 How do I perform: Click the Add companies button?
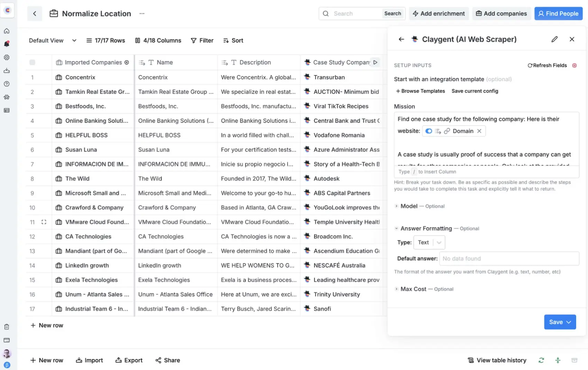point(502,13)
